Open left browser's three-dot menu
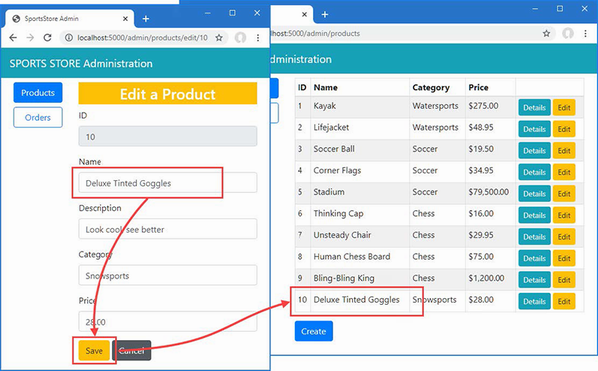The height and width of the screenshot is (371, 598). point(258,37)
